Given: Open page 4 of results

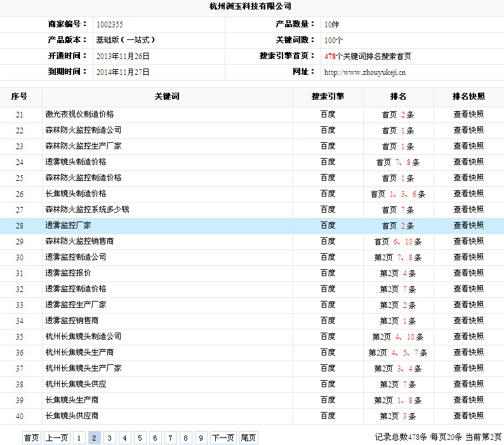Looking at the screenshot, I should pyautogui.click(x=124, y=437).
